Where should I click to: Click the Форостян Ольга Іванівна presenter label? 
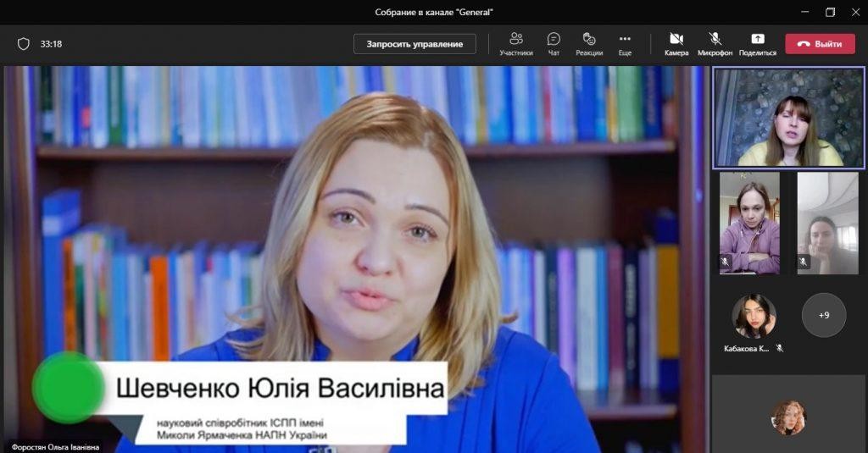click(x=55, y=447)
